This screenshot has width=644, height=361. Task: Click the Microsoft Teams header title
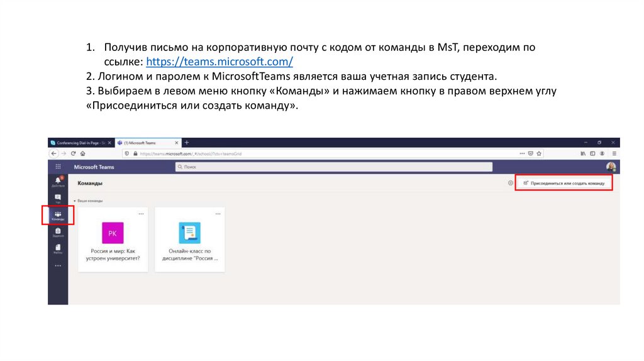pyautogui.click(x=94, y=167)
